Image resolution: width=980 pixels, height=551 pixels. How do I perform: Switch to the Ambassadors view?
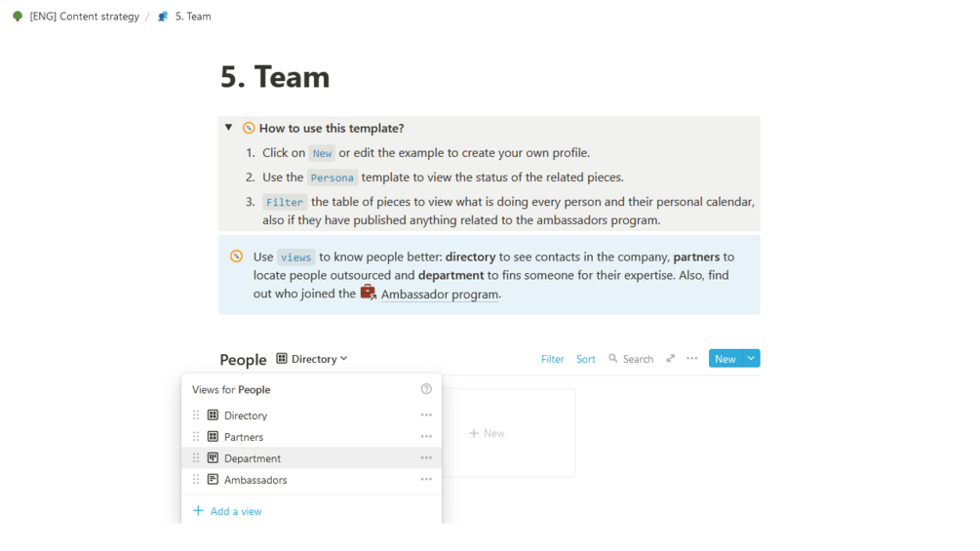[255, 480]
